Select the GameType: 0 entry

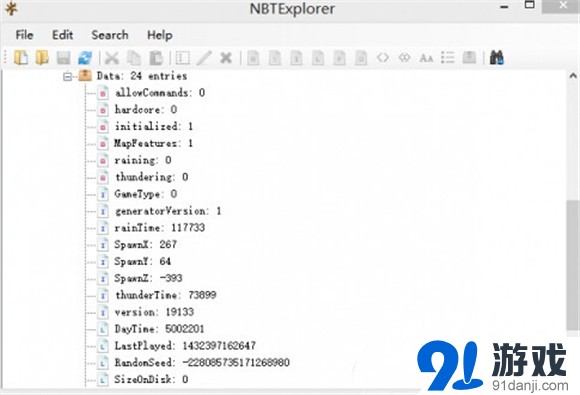pos(145,194)
